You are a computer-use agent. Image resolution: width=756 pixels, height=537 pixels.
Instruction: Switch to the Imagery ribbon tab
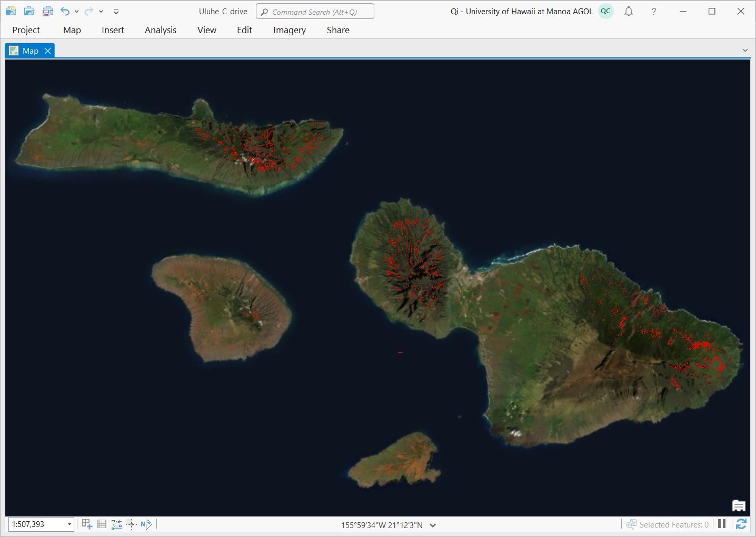click(x=289, y=30)
